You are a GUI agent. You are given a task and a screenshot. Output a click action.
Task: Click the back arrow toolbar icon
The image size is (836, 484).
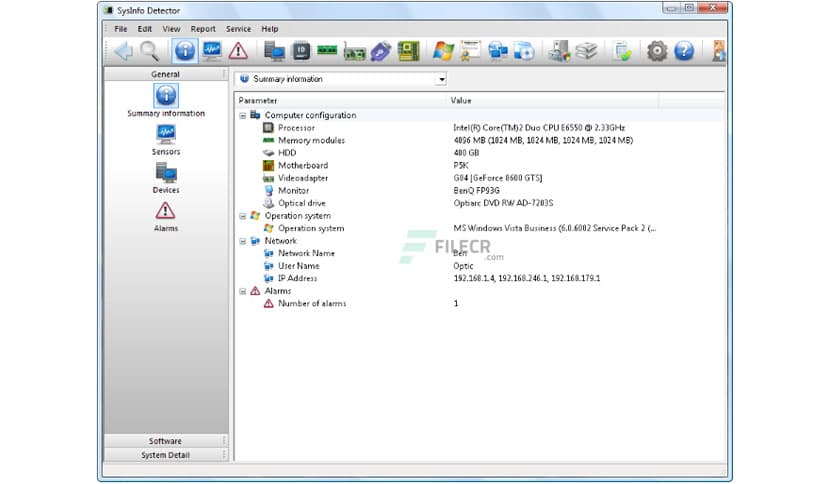(x=123, y=51)
